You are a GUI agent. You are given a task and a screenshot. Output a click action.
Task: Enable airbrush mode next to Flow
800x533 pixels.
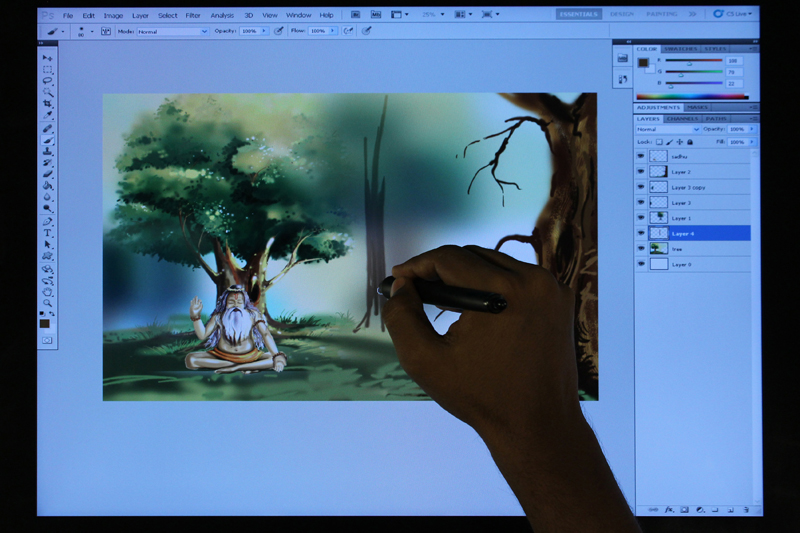(x=348, y=31)
